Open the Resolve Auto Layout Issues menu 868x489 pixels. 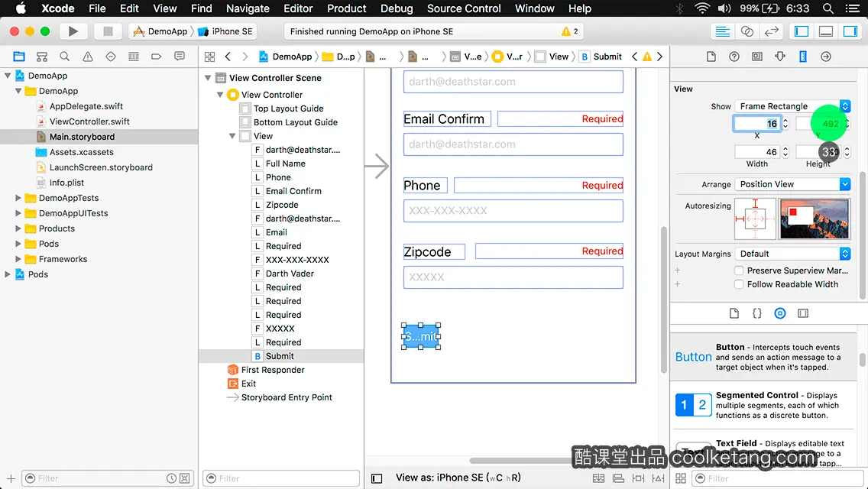658,478
